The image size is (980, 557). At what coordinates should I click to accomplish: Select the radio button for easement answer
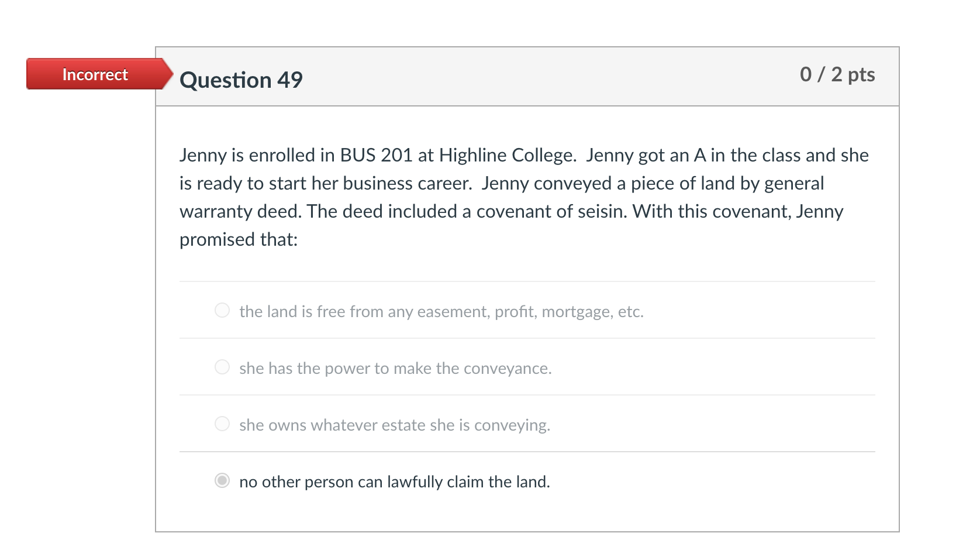[222, 311]
